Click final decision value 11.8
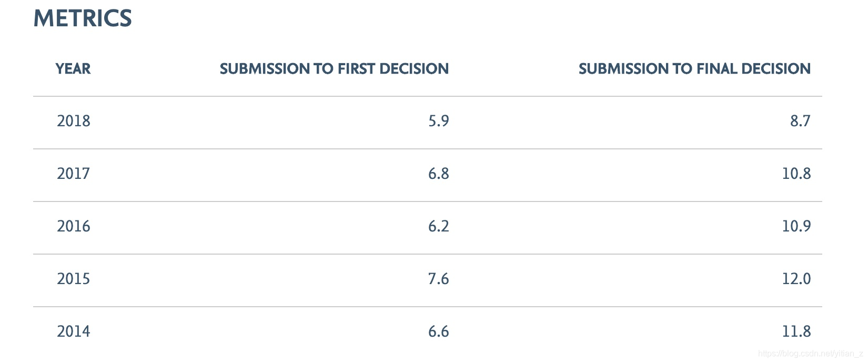868x363 pixels. tap(796, 331)
